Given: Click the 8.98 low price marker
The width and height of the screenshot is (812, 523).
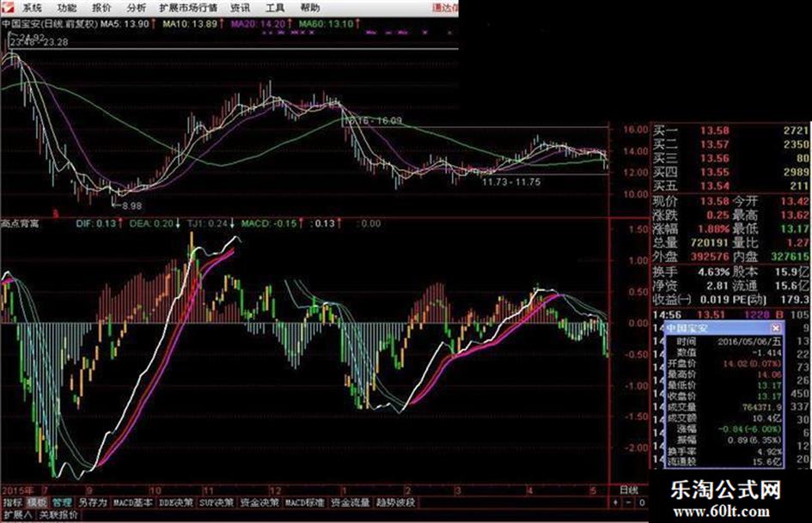Looking at the screenshot, I should 131,205.
